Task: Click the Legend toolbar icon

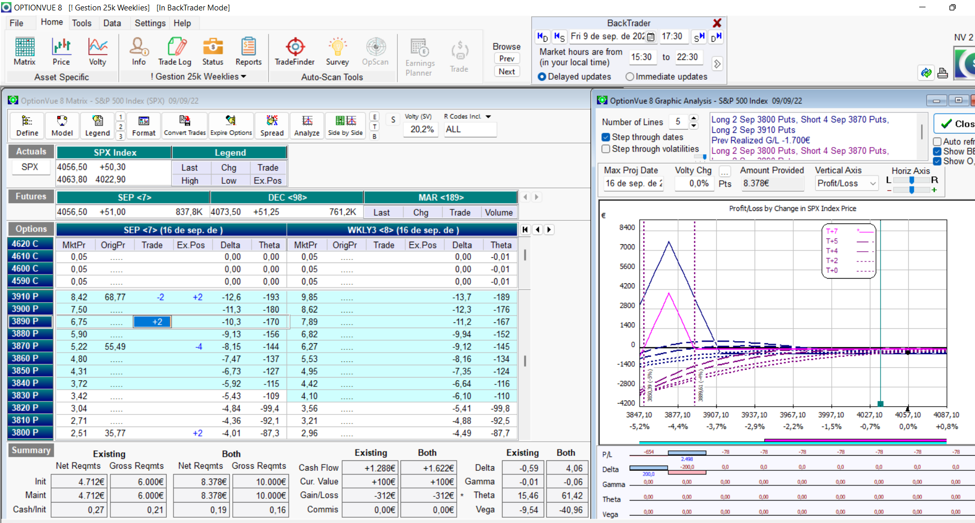Action: 97,126
